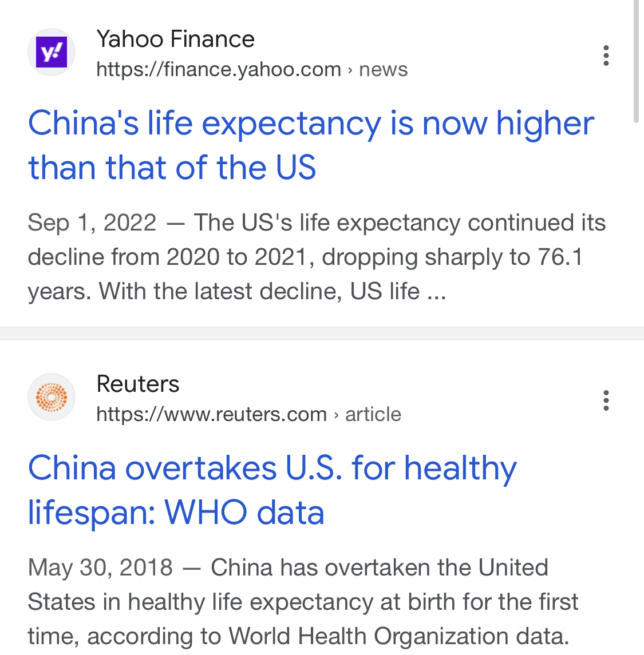The image size is (644, 655).
Task: Click the snippet about US life expectancy decline
Action: pyautogui.click(x=317, y=257)
